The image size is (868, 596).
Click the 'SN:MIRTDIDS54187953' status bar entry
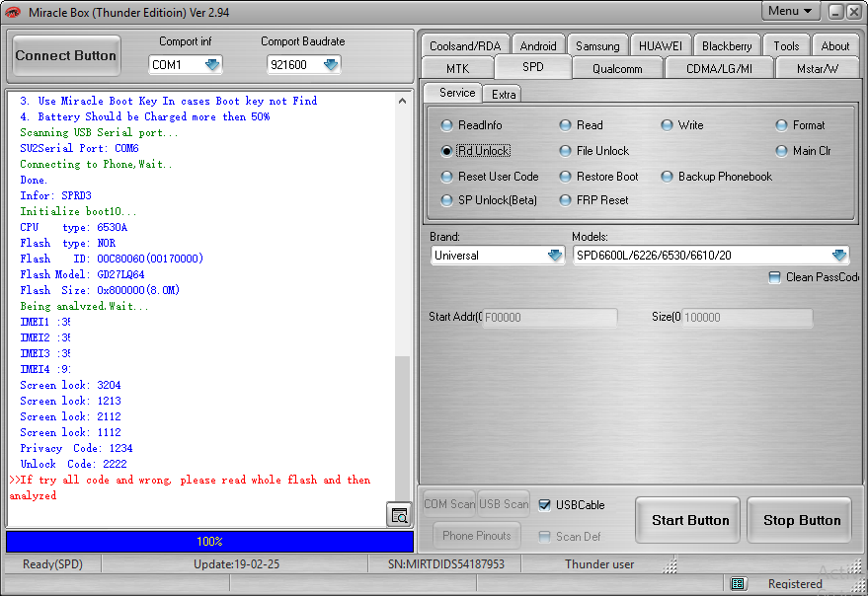[x=445, y=564]
